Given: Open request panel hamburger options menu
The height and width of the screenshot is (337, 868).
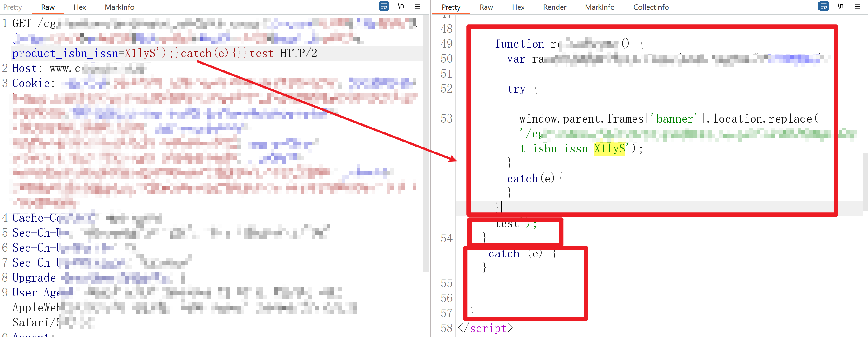Looking at the screenshot, I should point(417,6).
